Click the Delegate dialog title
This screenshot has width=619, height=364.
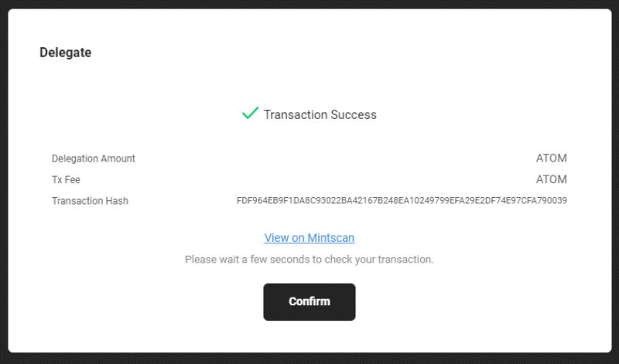pyautogui.click(x=66, y=53)
